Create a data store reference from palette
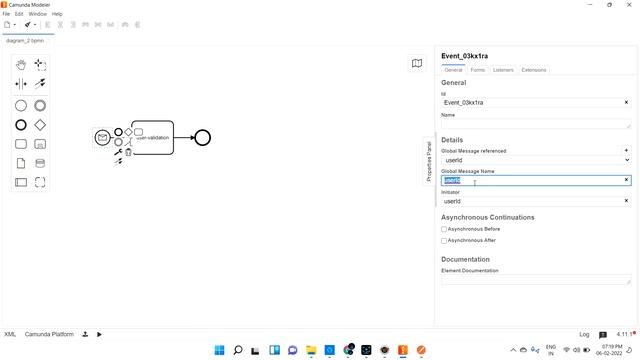Image resolution: width=640 pixels, height=360 pixels. tap(40, 163)
